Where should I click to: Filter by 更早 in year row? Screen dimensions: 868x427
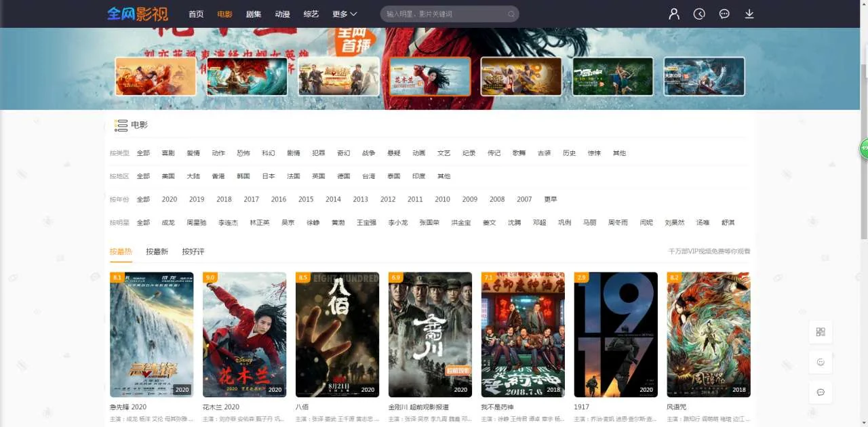click(x=551, y=199)
